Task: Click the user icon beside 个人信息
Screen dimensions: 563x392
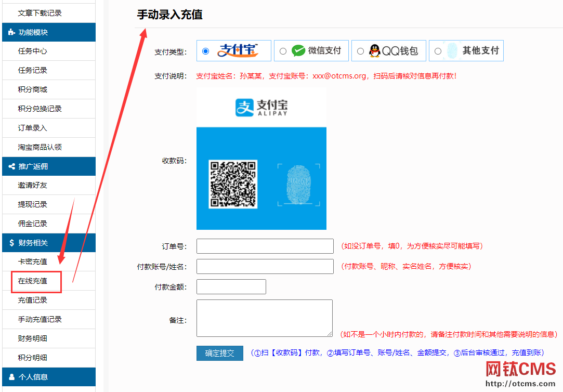Action: (x=11, y=377)
